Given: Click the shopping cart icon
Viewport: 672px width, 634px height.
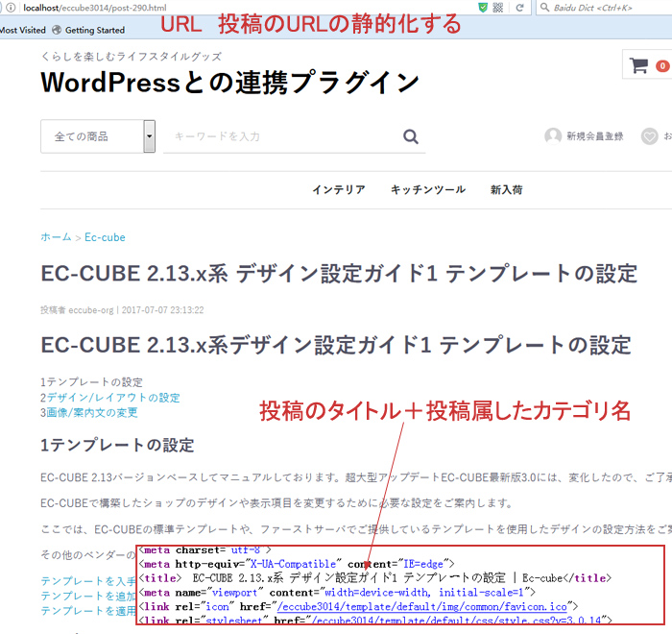Looking at the screenshot, I should tap(638, 65).
